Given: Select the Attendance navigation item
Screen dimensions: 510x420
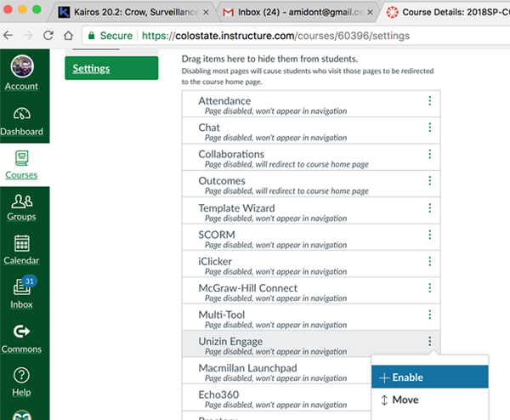Looking at the screenshot, I should (311, 104).
